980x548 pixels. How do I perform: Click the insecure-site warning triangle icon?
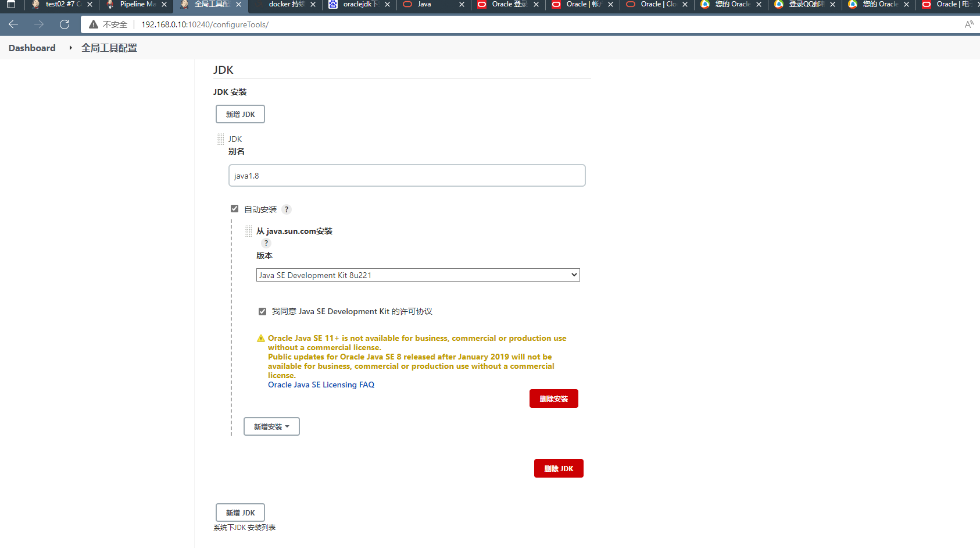click(93, 24)
